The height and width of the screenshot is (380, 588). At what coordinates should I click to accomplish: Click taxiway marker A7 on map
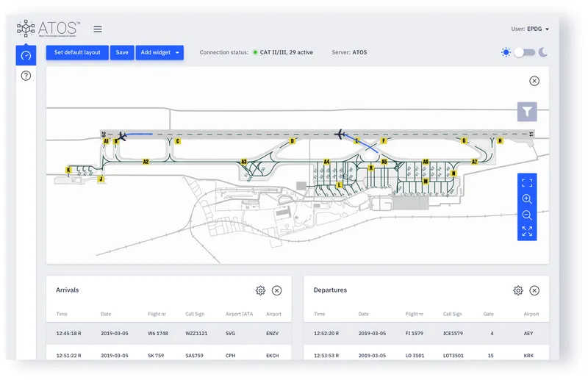[474, 162]
